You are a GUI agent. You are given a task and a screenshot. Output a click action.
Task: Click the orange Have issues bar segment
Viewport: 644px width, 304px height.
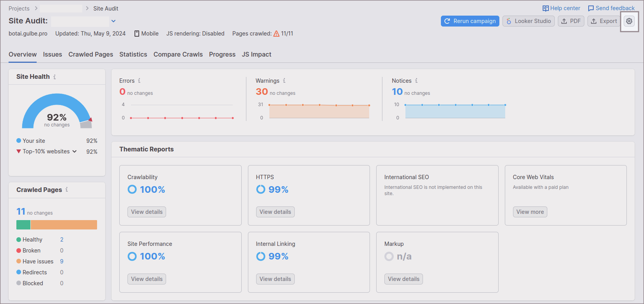[x=64, y=225]
